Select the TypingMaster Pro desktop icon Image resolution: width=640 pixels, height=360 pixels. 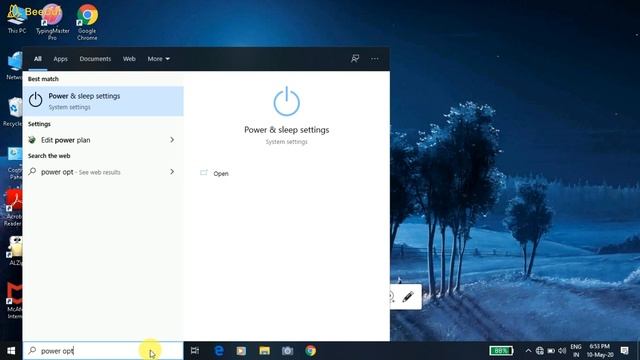52,22
